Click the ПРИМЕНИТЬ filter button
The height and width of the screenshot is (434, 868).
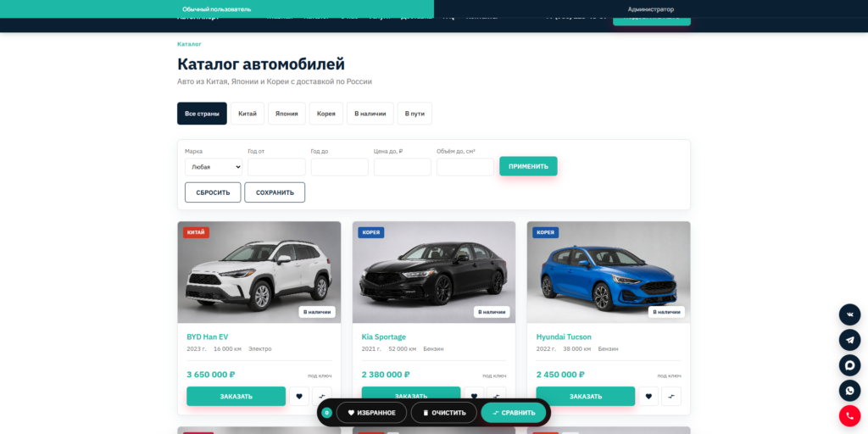[x=528, y=166]
